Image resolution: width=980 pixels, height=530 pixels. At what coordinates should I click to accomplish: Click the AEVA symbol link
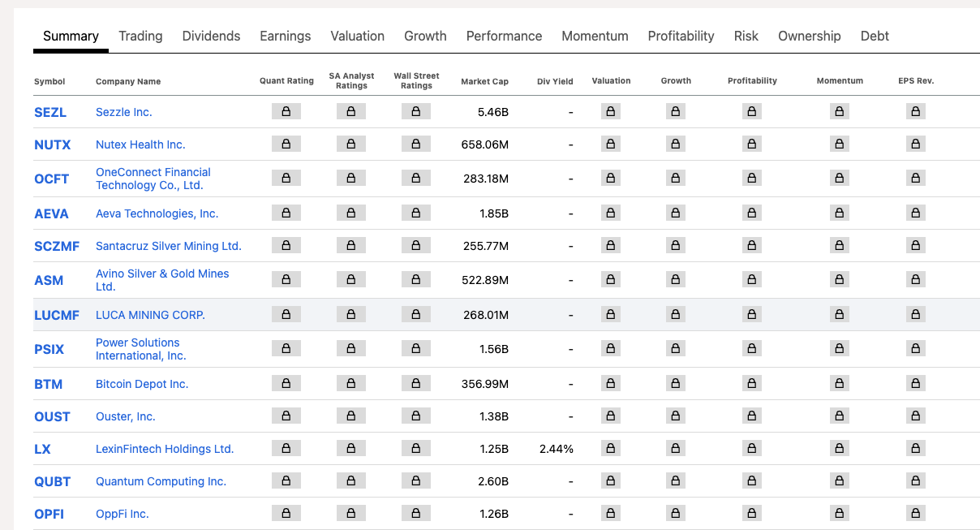[x=51, y=213]
